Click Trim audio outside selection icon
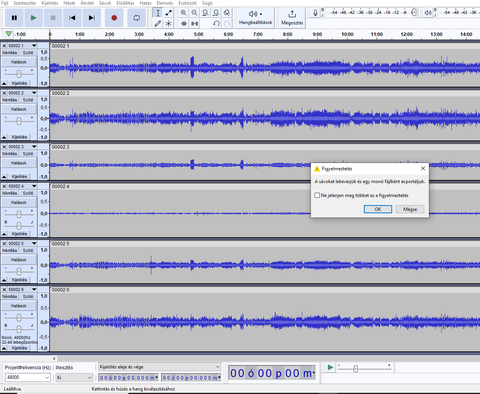Image resolution: width=480 pixels, height=394 pixels. (x=184, y=23)
